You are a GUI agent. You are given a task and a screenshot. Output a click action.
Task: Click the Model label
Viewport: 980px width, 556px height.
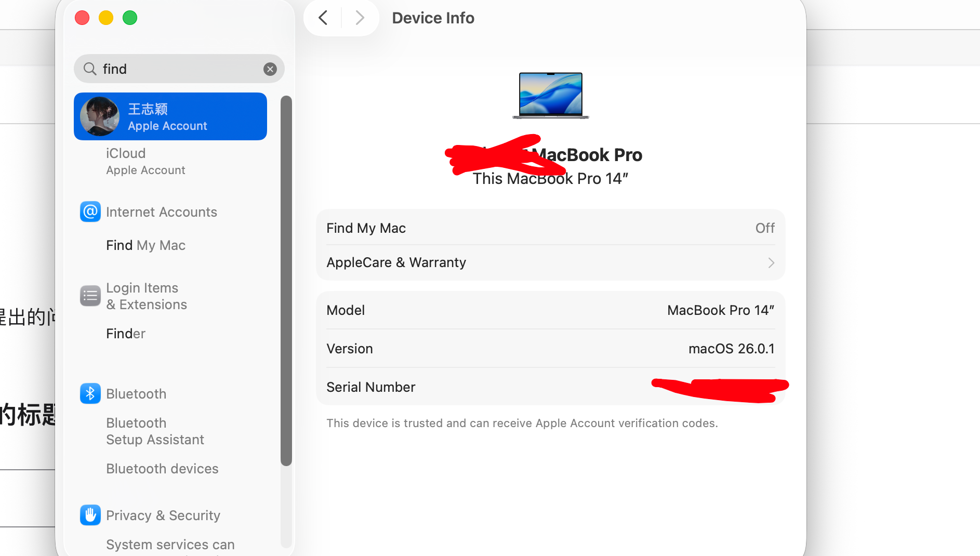pos(346,310)
